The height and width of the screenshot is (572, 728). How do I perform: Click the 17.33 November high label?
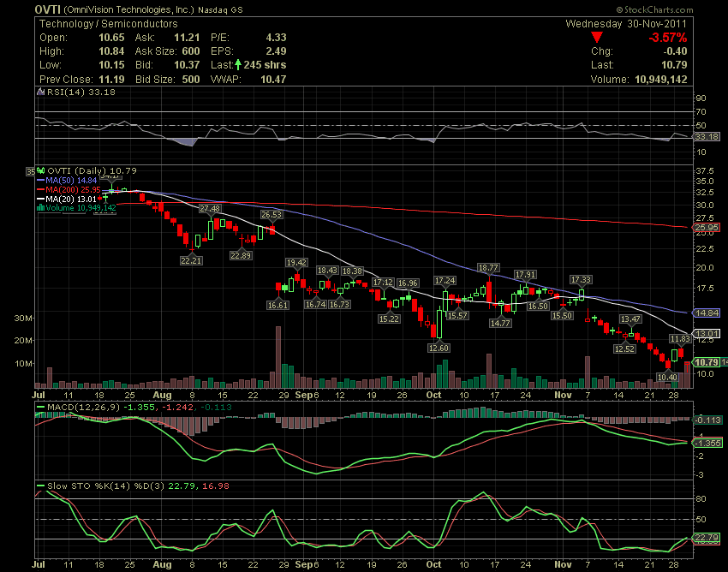coord(581,279)
